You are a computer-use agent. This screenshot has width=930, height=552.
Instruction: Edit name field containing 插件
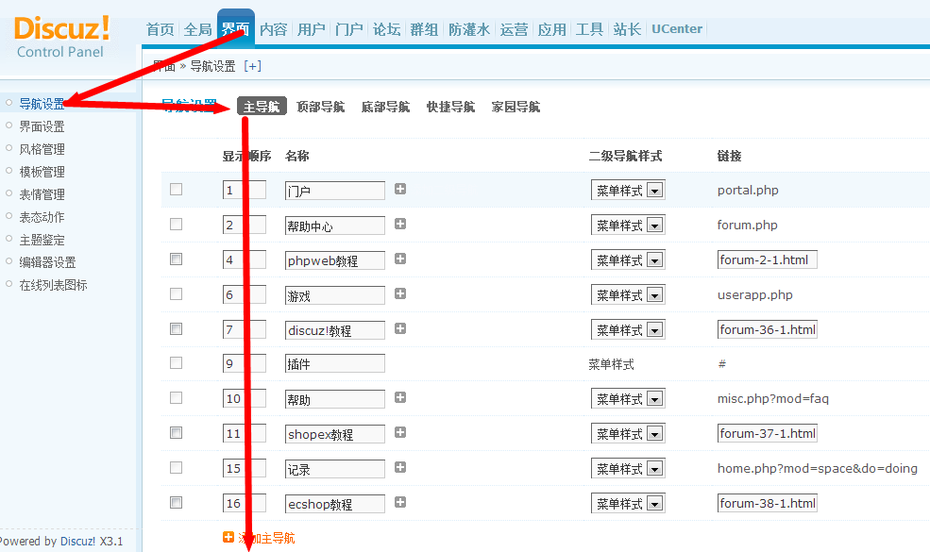click(x=335, y=364)
